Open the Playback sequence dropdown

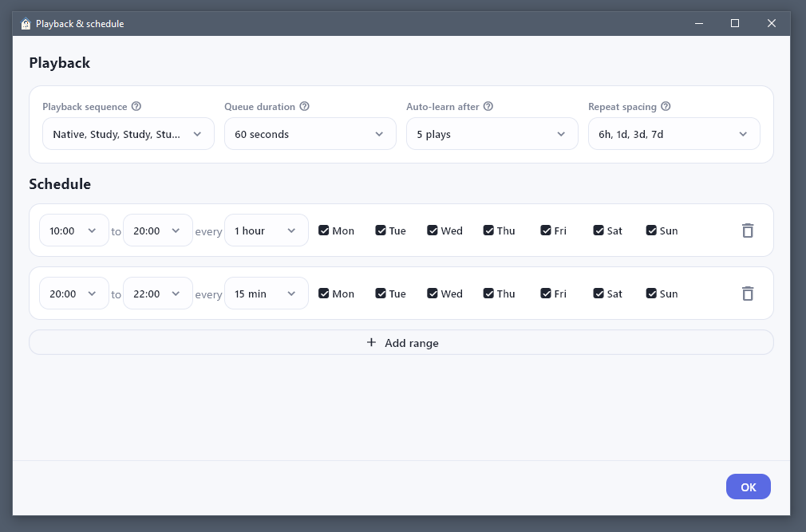point(128,134)
